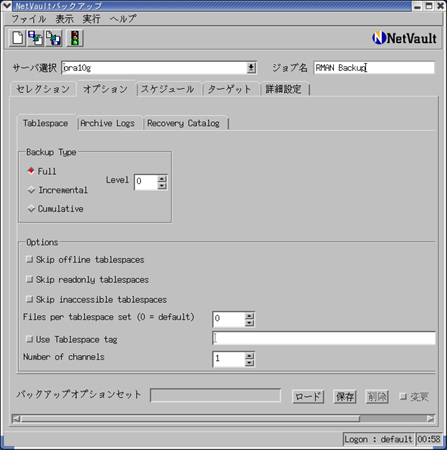Switch to the Archive Logs tab
This screenshot has width=447, height=450.
pos(108,123)
